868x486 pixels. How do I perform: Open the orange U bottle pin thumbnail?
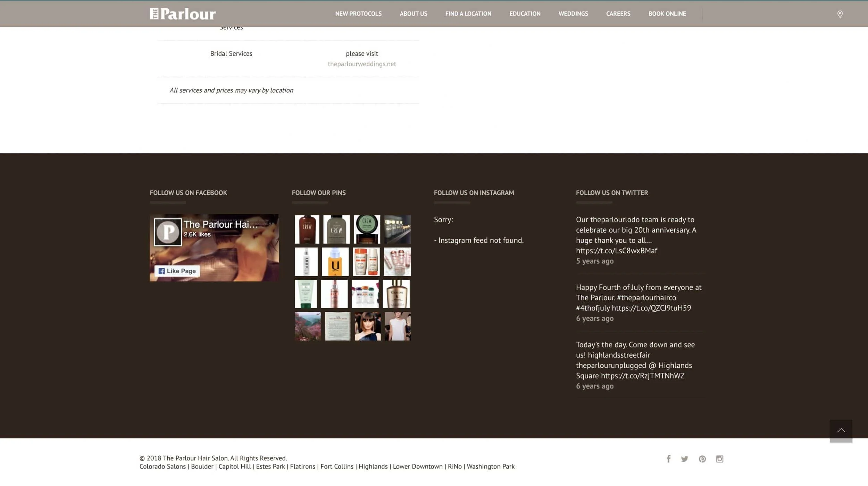coord(335,262)
